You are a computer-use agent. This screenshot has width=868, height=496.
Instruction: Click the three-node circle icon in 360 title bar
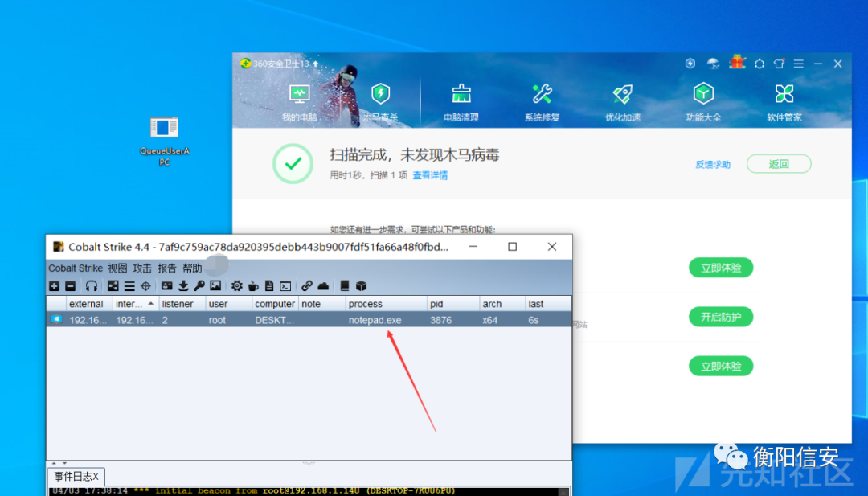[x=759, y=64]
